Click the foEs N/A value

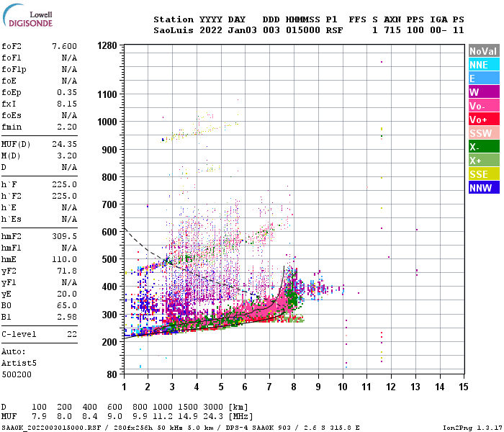pyautogui.click(x=69, y=115)
